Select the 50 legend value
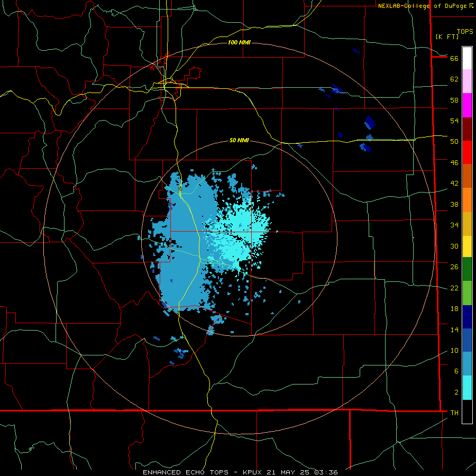The width and height of the screenshot is (476, 476). (x=454, y=142)
